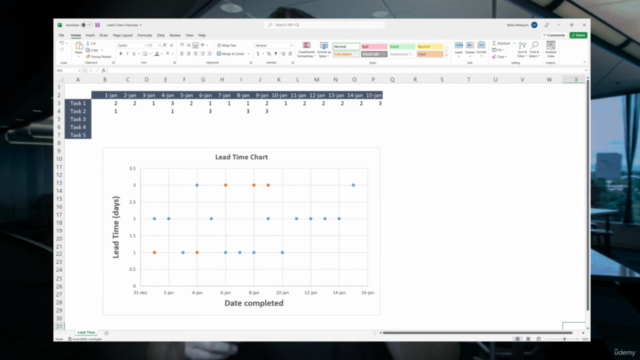This screenshot has width=640, height=360.
Task: Select the Lead Time sheet tab
Action: click(x=86, y=333)
